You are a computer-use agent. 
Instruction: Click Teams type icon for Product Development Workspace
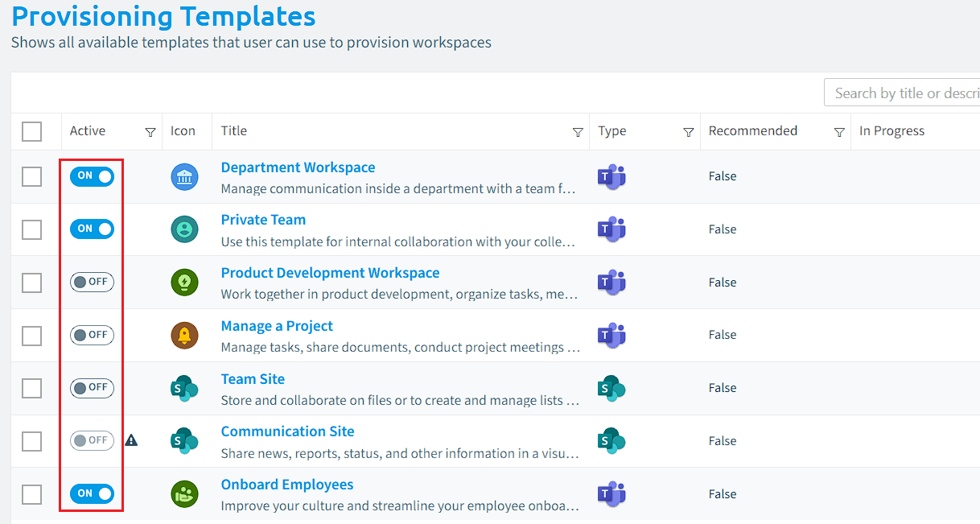tap(611, 283)
